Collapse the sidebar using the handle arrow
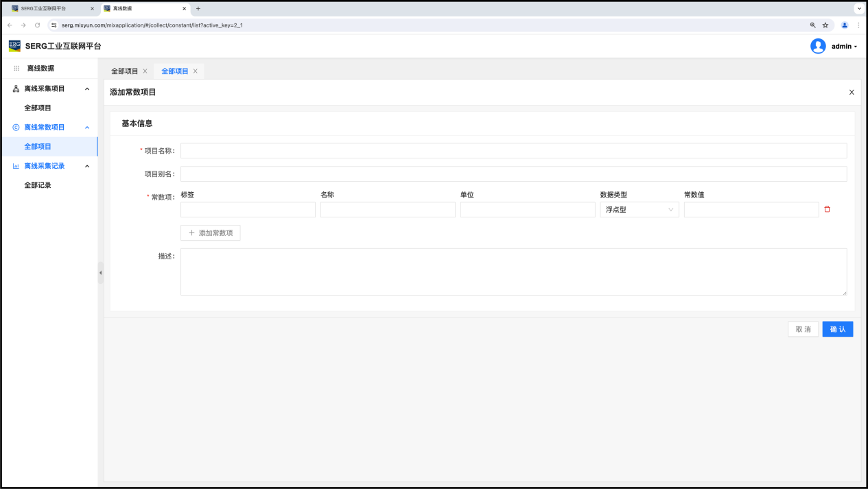 point(100,272)
